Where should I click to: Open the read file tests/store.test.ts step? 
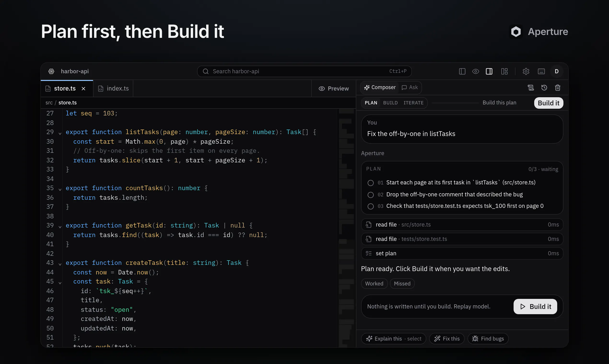click(x=462, y=239)
